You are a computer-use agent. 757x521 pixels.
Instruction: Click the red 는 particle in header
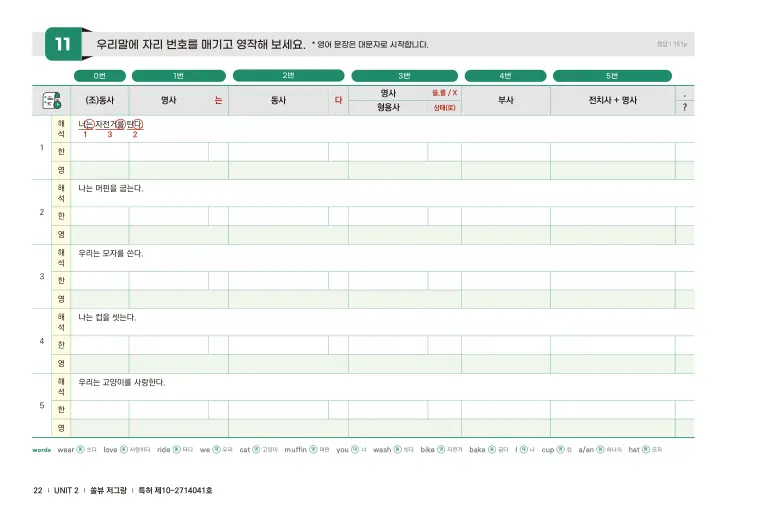pyautogui.click(x=218, y=100)
